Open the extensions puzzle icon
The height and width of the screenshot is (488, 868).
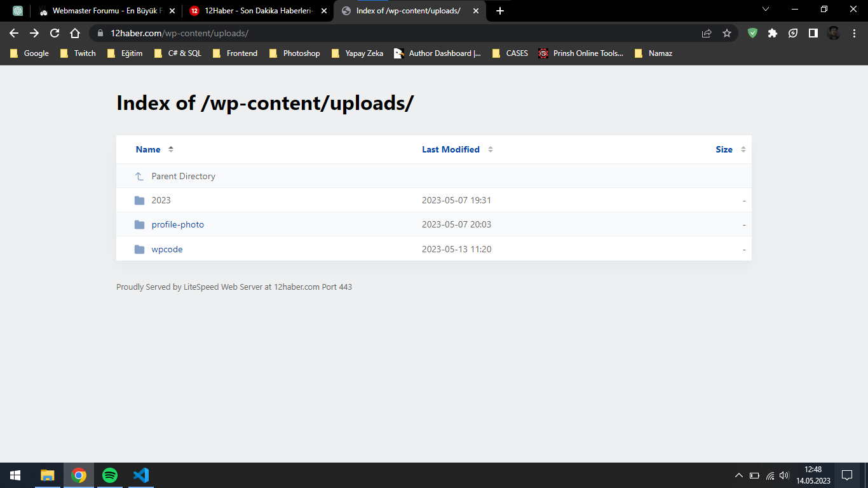[773, 33]
